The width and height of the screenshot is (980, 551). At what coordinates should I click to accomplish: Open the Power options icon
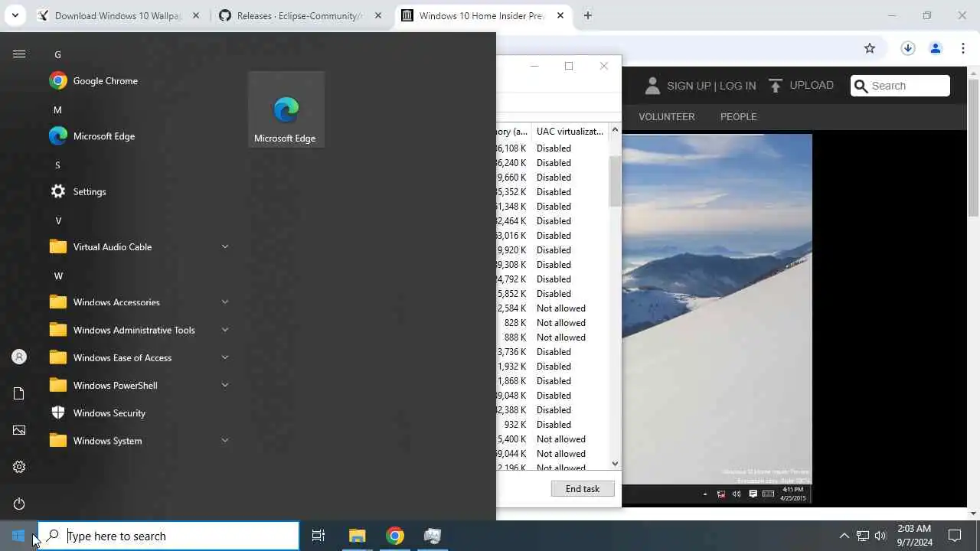point(19,504)
